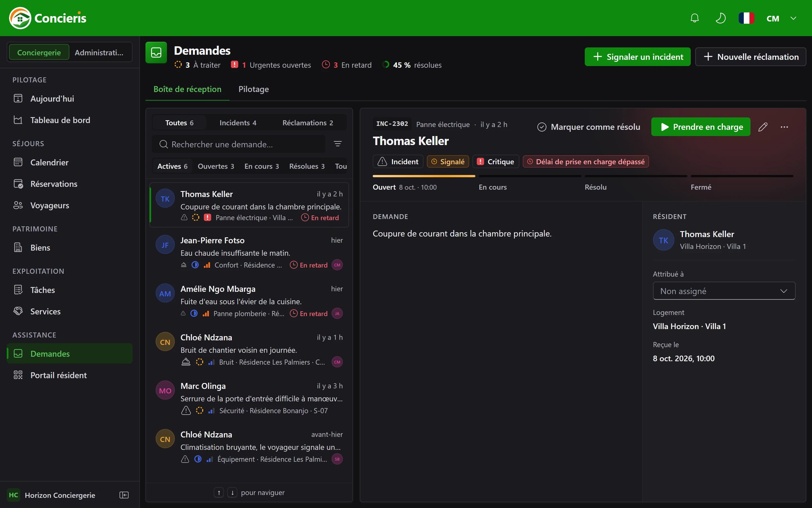Image resolution: width=812 pixels, height=508 pixels.
Task: Open Aujourd'hui in the sidebar
Action: (69, 98)
